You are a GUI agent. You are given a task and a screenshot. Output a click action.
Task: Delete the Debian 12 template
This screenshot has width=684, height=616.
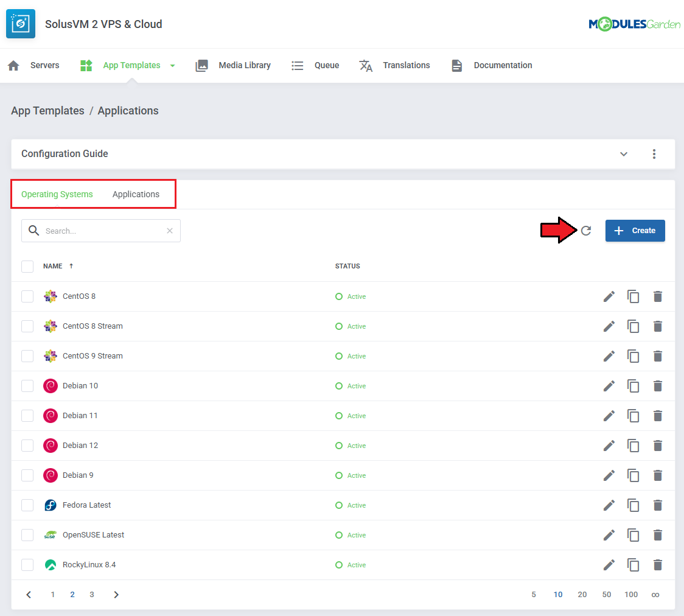click(x=657, y=446)
